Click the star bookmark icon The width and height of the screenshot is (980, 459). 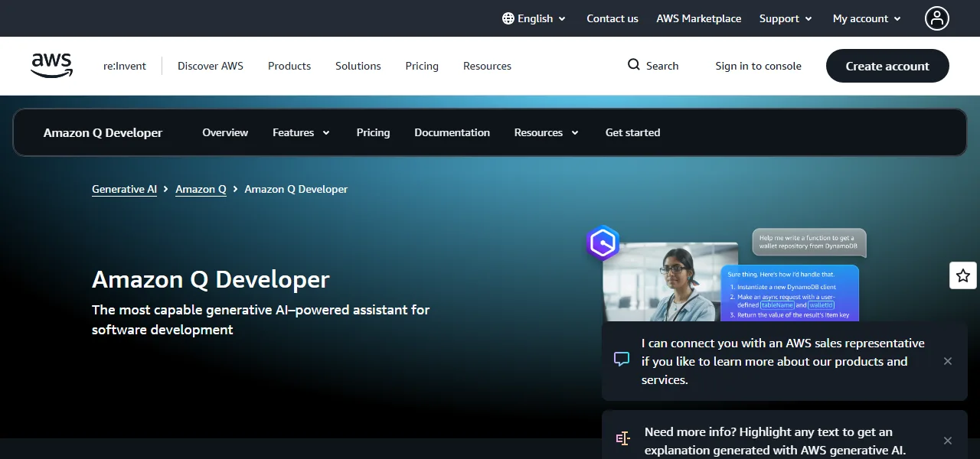tap(963, 275)
